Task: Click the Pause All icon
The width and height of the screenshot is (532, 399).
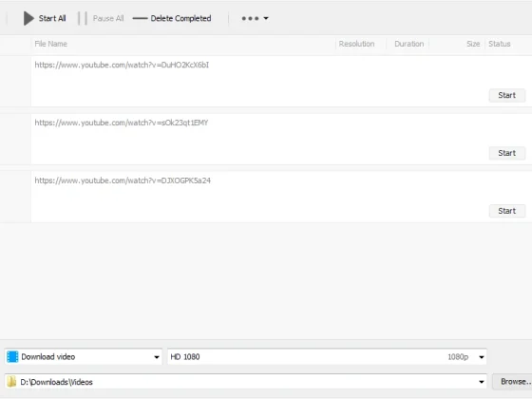Action: [83, 18]
